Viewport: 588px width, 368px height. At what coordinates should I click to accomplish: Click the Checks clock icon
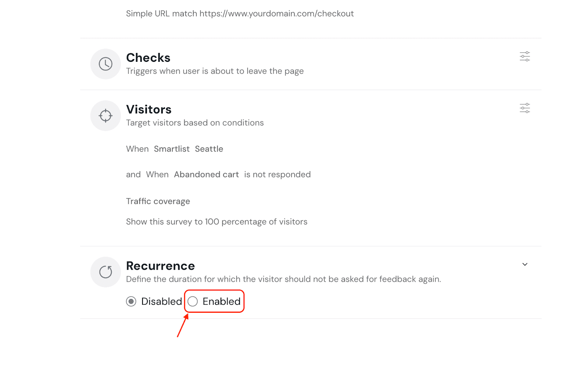tap(105, 64)
